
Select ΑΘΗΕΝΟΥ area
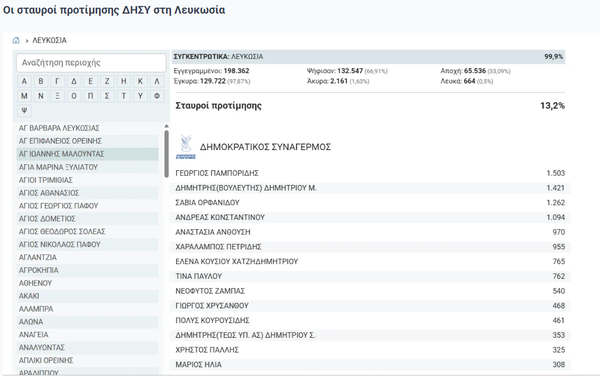88,283
